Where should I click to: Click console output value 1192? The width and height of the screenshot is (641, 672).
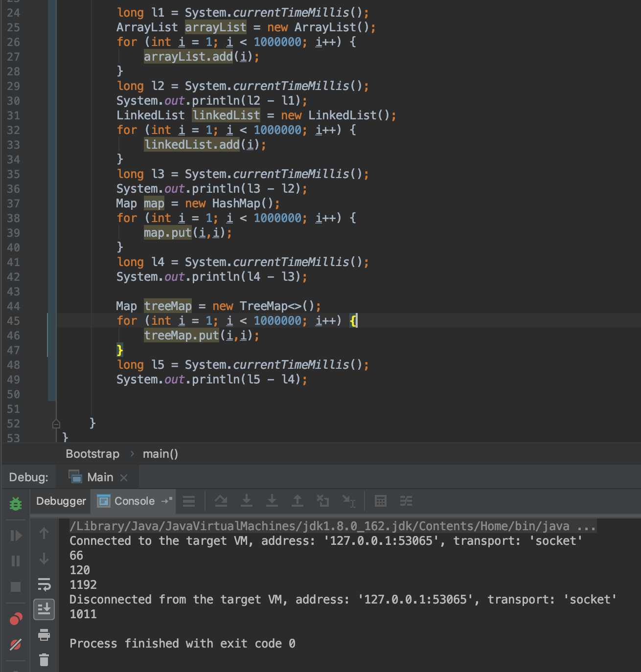83,585
